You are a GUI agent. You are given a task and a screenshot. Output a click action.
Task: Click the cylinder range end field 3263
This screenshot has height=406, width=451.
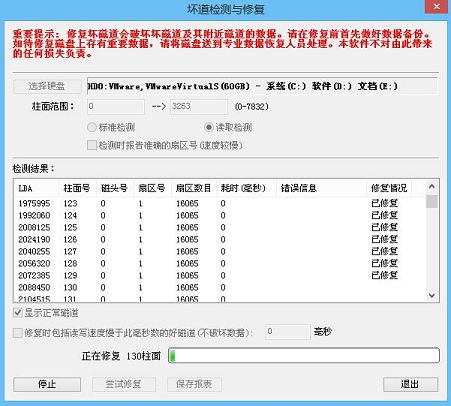(x=199, y=107)
